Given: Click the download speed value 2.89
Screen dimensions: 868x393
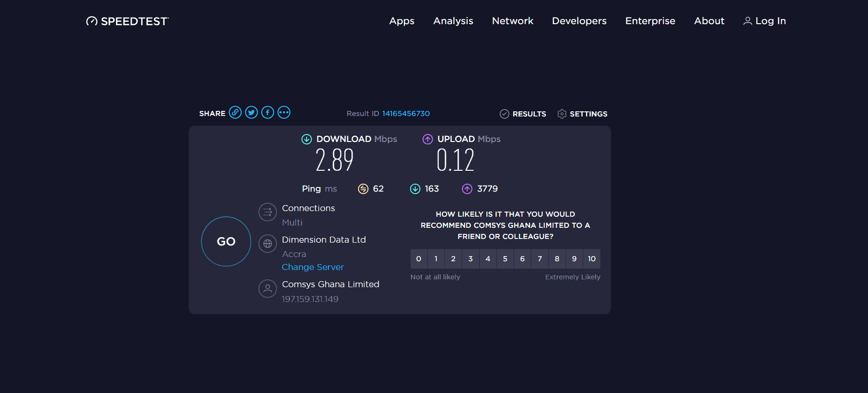Looking at the screenshot, I should coord(334,161).
